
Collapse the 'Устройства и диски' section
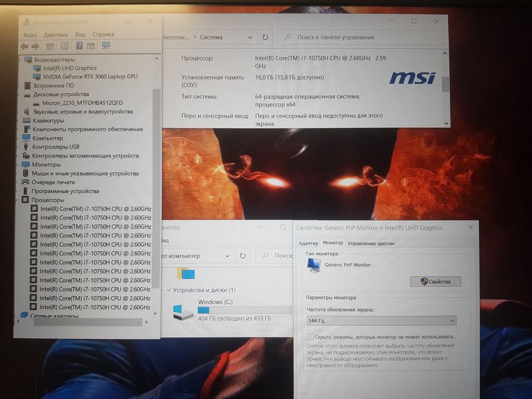pyautogui.click(x=168, y=290)
